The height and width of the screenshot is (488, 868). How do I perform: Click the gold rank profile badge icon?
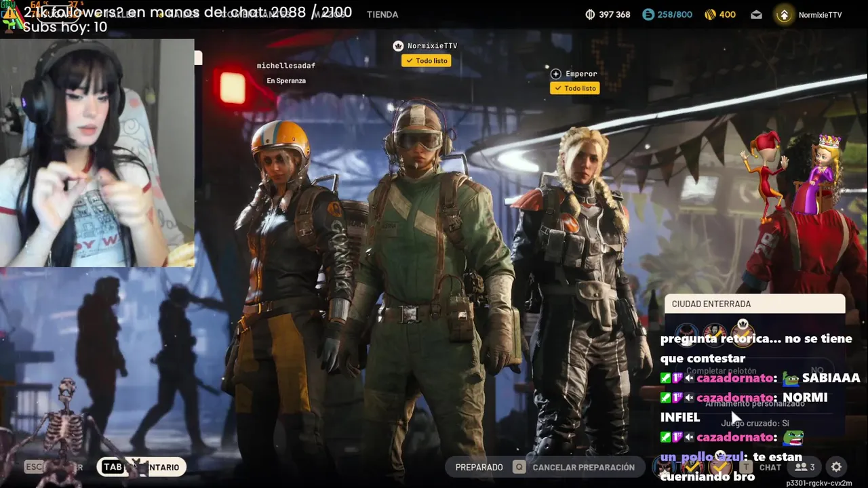tap(784, 15)
